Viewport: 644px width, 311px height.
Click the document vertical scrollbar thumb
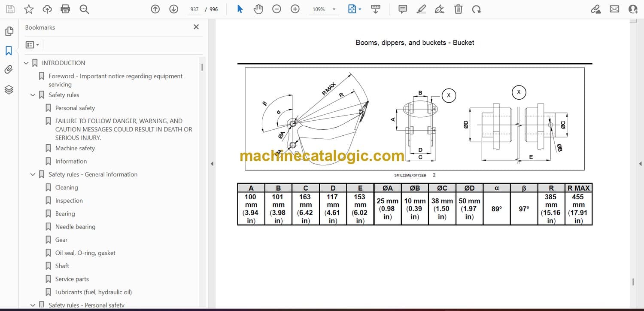(633, 282)
